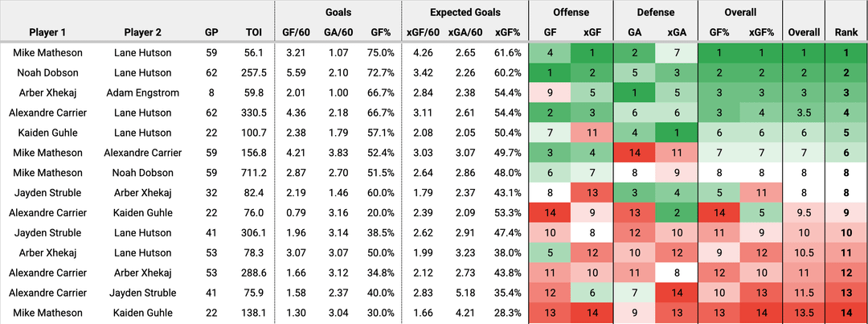
Task: Click the xGA/60 column header
Action: (465, 33)
